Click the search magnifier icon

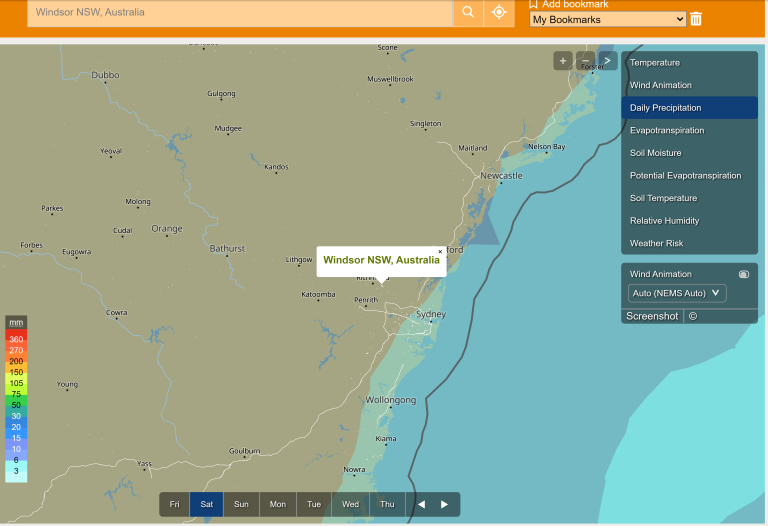point(468,12)
